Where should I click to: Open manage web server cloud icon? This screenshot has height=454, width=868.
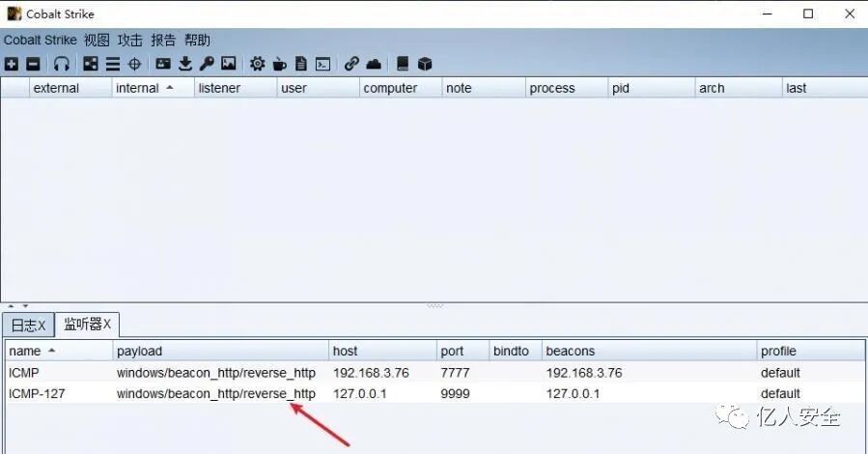(374, 64)
